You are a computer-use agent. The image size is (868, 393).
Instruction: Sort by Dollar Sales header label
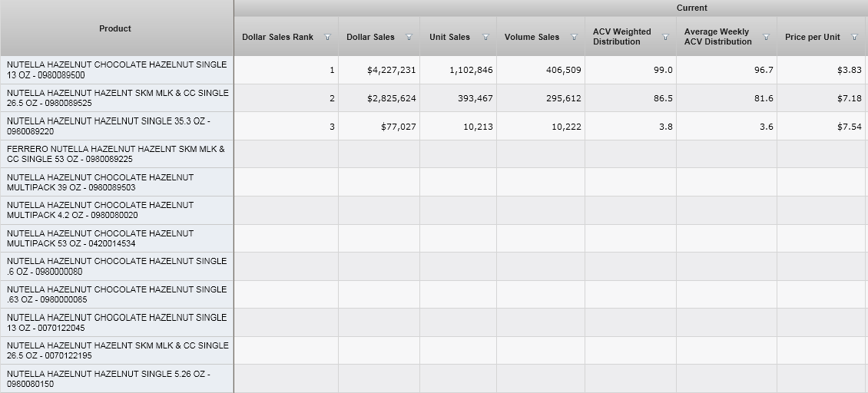[370, 37]
